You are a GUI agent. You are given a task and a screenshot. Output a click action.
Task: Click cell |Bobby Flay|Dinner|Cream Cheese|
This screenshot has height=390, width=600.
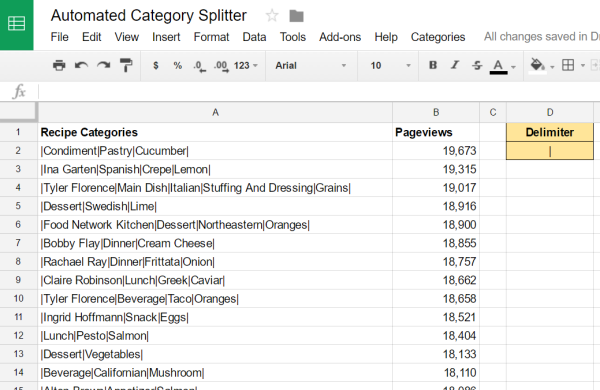(x=215, y=243)
